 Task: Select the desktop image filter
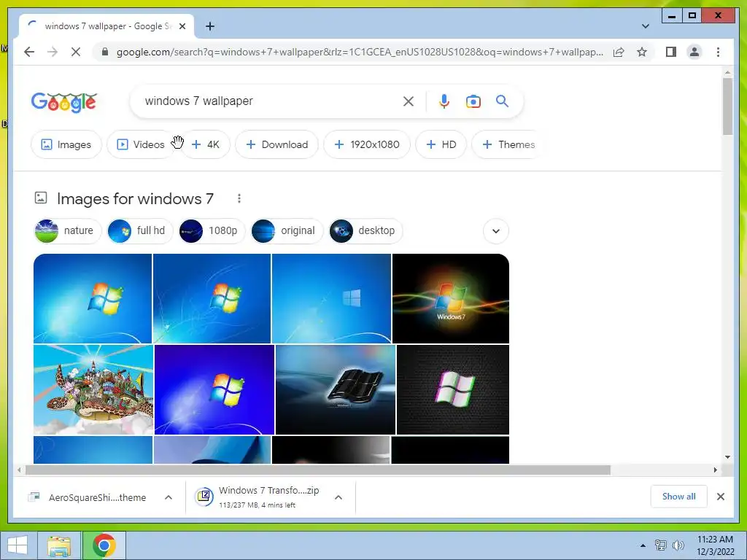[x=366, y=231]
